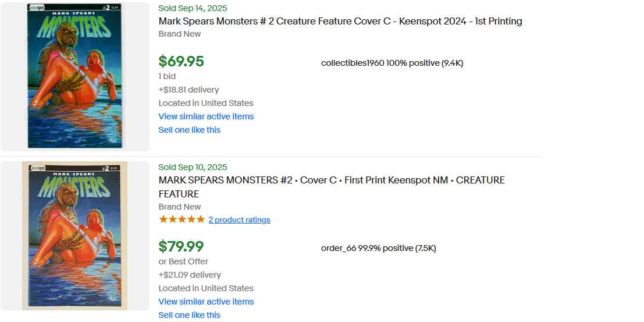
Task: Click the '1 bid' text
Action: pyautogui.click(x=167, y=76)
